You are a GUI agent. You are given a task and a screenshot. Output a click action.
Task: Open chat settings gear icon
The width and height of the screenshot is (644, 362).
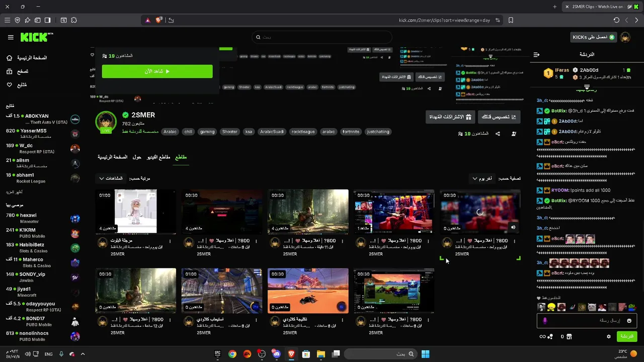coord(608,336)
